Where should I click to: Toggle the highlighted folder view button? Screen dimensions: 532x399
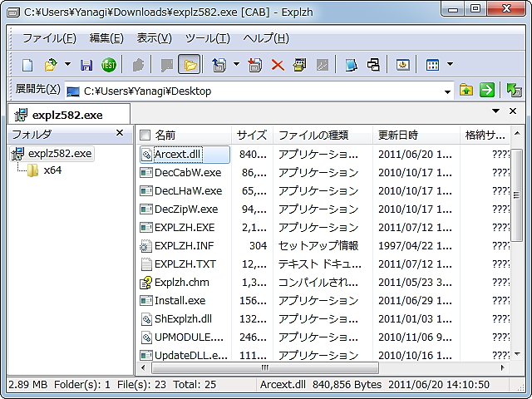[190, 64]
